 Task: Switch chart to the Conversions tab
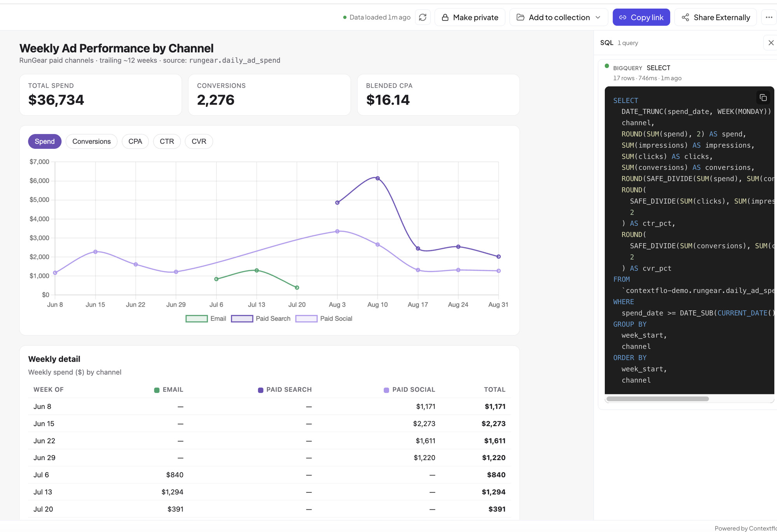tap(91, 141)
